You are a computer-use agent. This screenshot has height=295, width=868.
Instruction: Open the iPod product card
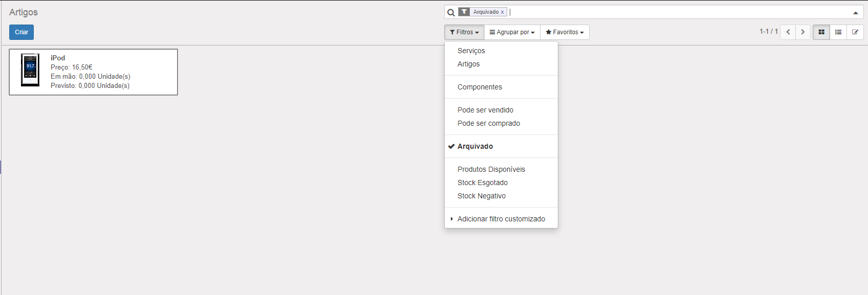point(93,72)
